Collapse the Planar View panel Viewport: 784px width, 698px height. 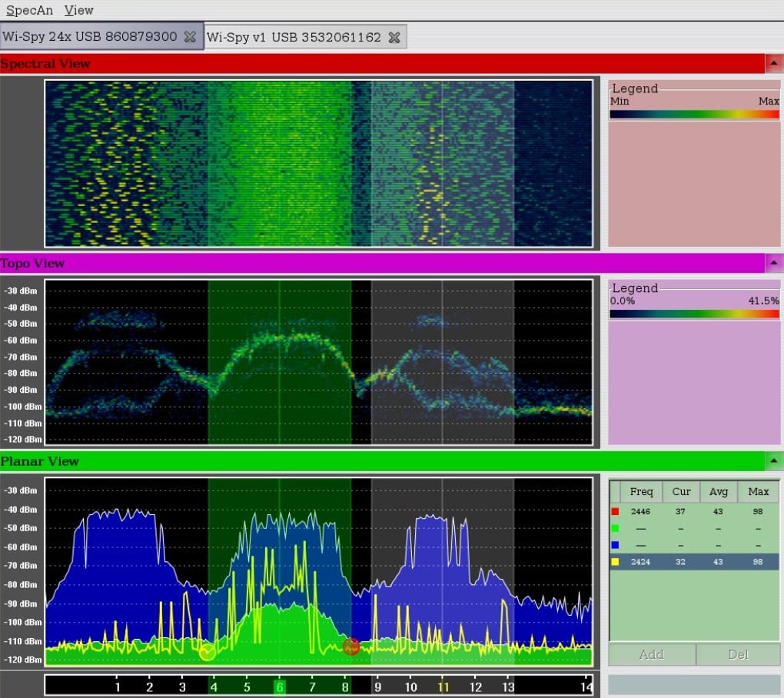click(x=774, y=461)
